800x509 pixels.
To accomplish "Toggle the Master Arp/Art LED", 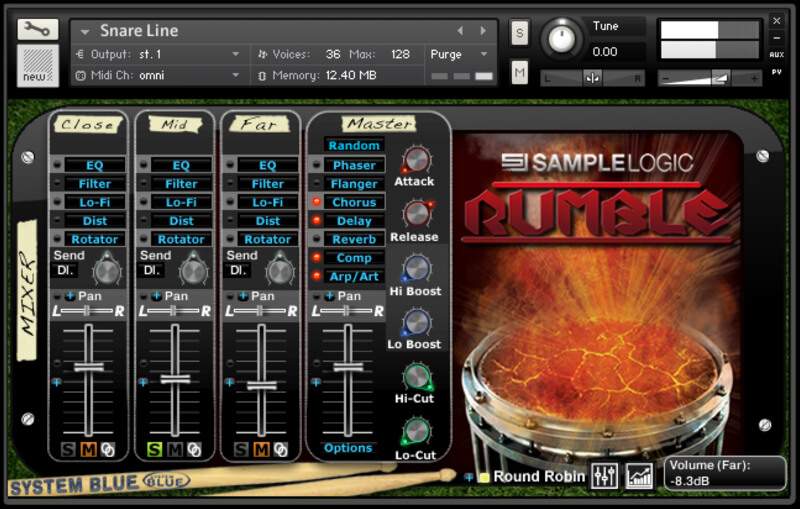I will (316, 276).
